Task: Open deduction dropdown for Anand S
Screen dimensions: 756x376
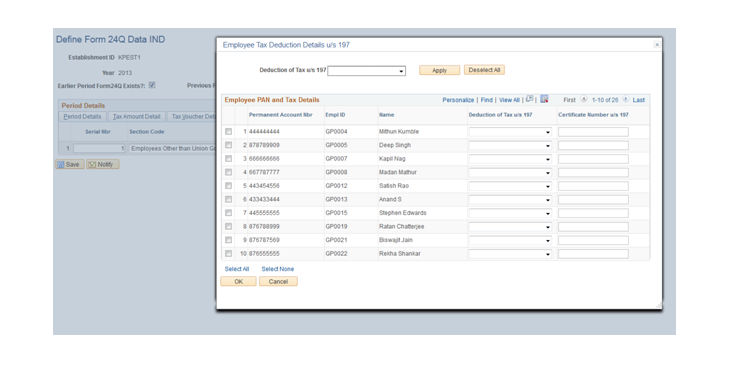Action: [x=510, y=200]
